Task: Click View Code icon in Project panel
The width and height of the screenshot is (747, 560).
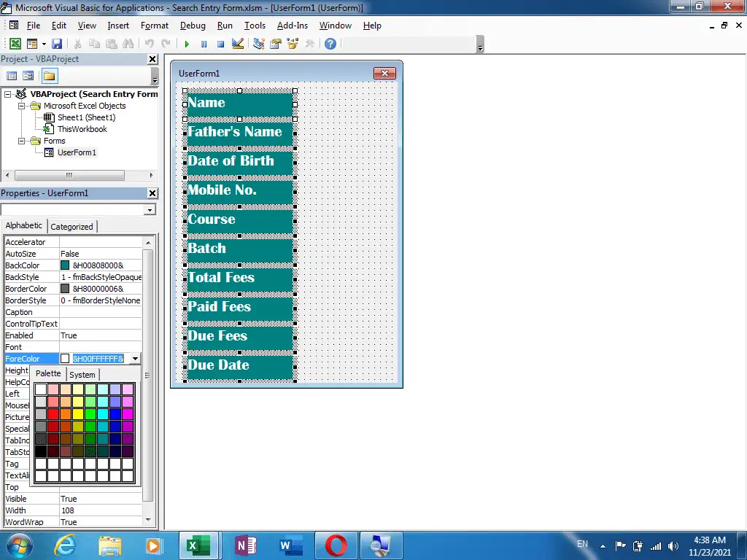Action: [x=12, y=76]
